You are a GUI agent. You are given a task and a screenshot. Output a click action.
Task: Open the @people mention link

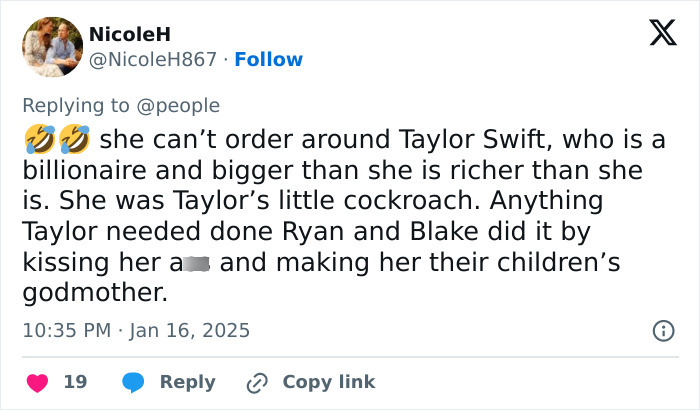coord(186,105)
